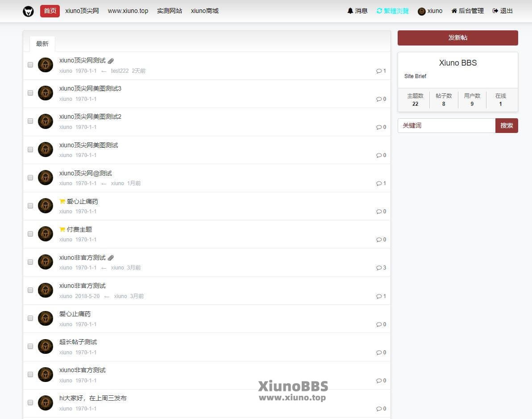
Task: Click the 1月前 last reply time
Action: click(134, 183)
